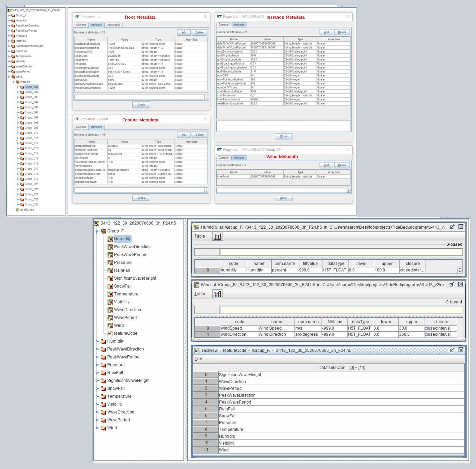Collapse Wind node in upper tree
The image size is (476, 469).
[x=9, y=77]
